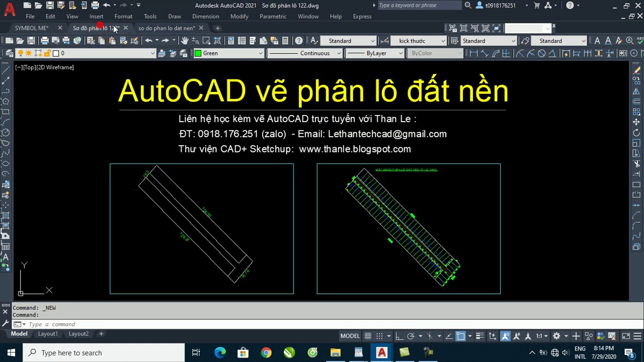
Task: Open Chrome from the Windows taskbar
Action: pos(266,352)
